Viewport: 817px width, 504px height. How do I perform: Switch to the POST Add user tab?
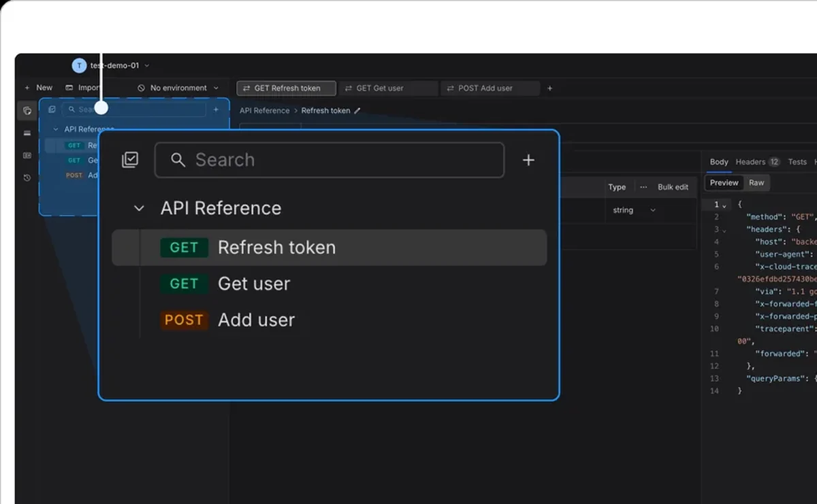coord(491,88)
